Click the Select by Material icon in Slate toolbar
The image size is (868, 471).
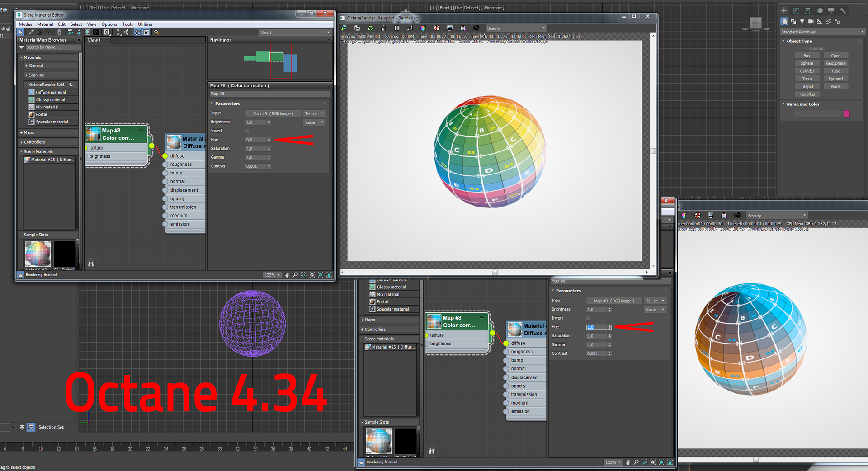[x=156, y=32]
